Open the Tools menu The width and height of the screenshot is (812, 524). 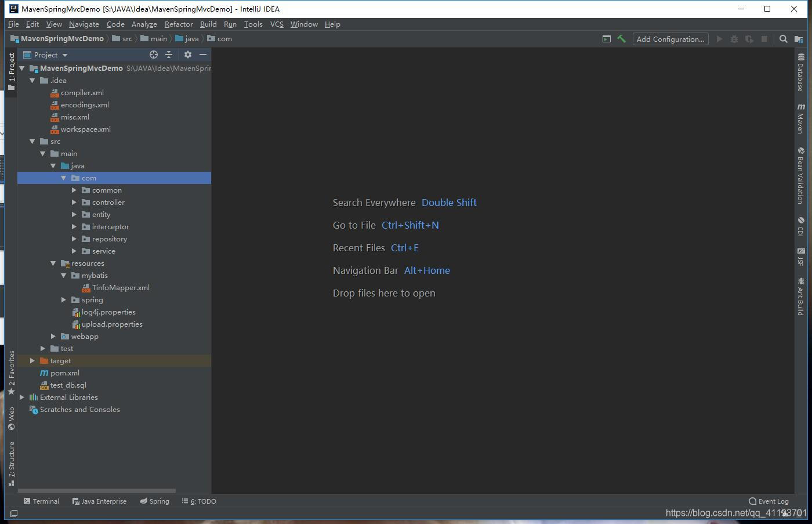253,24
